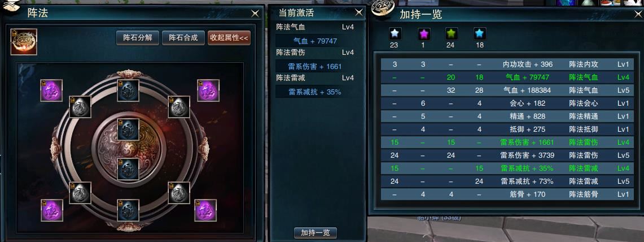644x242 pixels.
Task: Select the lower stone in the center circle
Action: coord(128,168)
